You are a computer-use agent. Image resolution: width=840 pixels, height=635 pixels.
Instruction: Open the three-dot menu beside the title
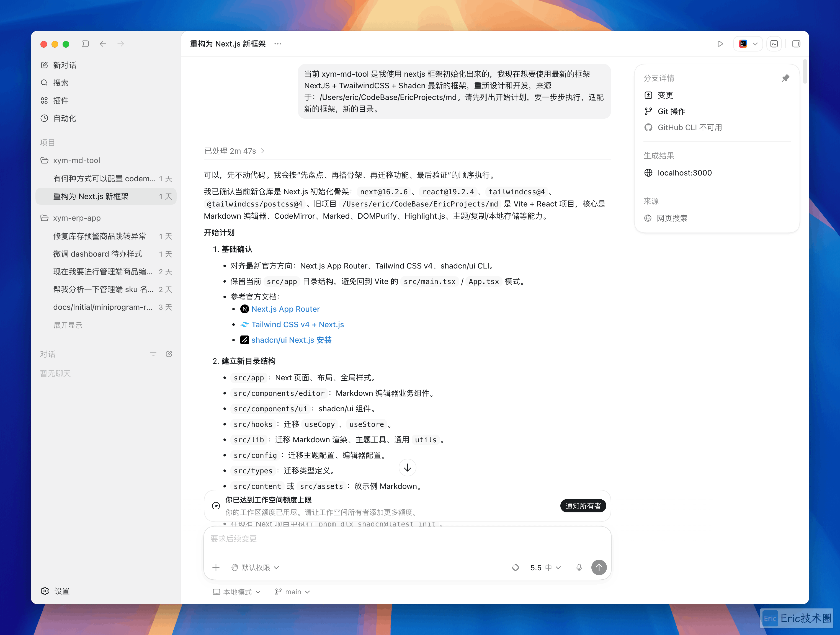pos(278,44)
